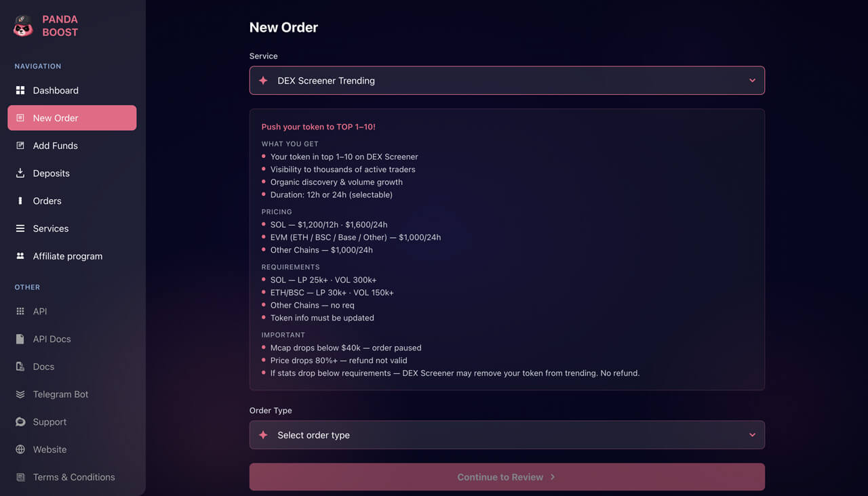
Task: Click the Affiliate program people icon
Action: (x=20, y=256)
